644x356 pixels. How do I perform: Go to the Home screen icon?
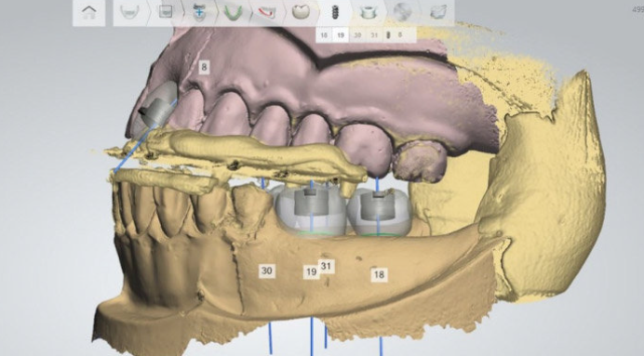coord(88,12)
